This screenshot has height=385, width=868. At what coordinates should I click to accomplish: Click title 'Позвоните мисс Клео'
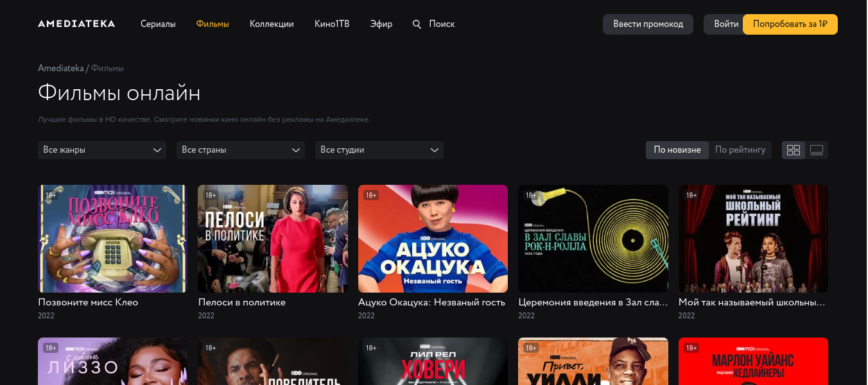(88, 302)
